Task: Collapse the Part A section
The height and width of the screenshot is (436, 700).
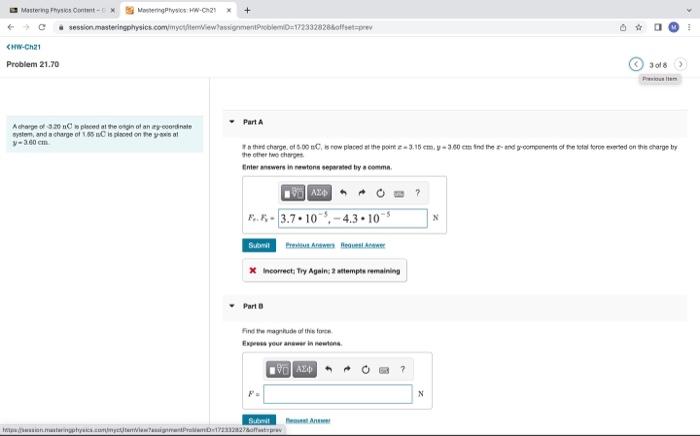Action: pyautogui.click(x=232, y=122)
